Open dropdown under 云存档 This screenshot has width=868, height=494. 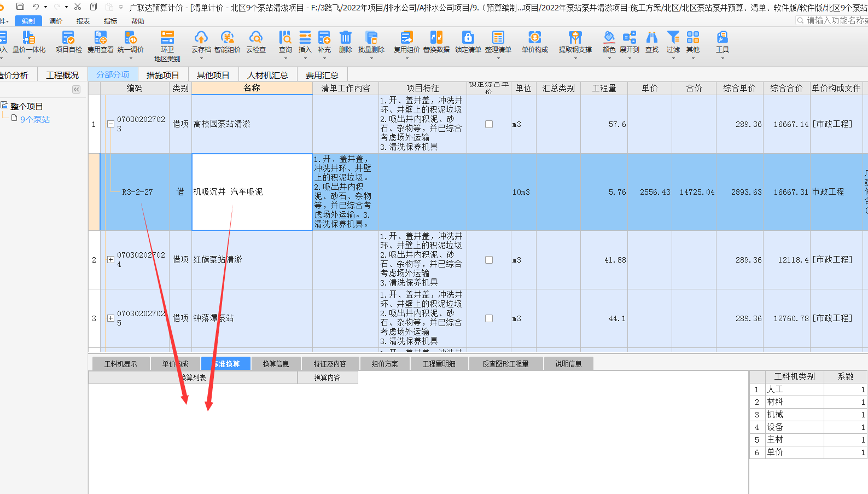pyautogui.click(x=201, y=58)
